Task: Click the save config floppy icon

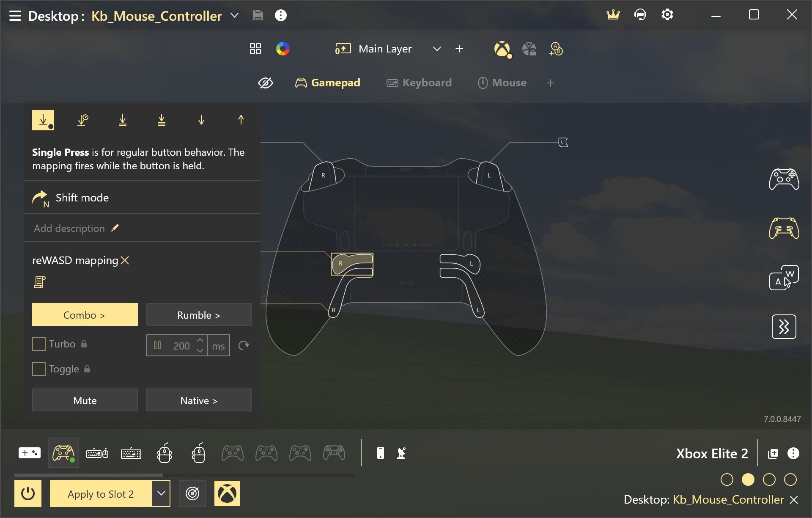Action: (x=258, y=16)
